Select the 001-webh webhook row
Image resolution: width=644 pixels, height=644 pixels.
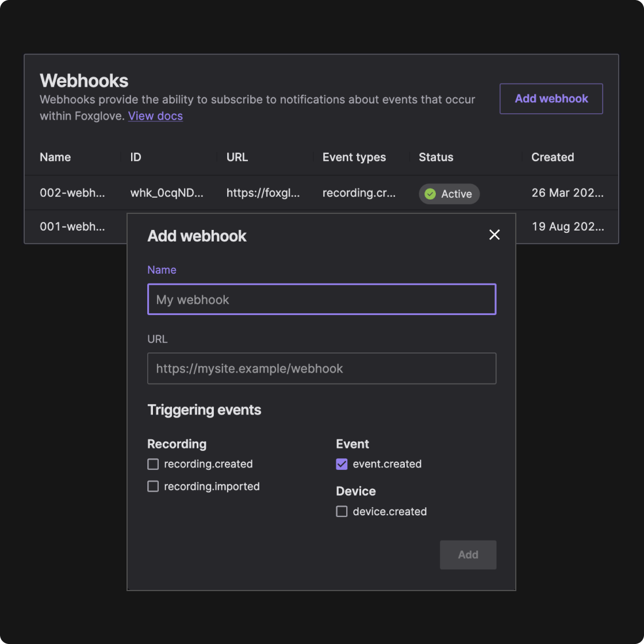pyautogui.click(x=72, y=227)
